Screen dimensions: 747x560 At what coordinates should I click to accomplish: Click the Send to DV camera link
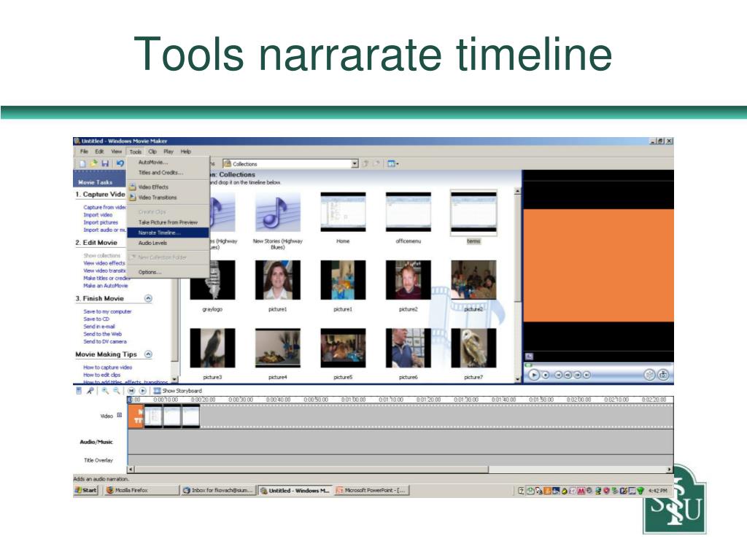click(x=105, y=341)
